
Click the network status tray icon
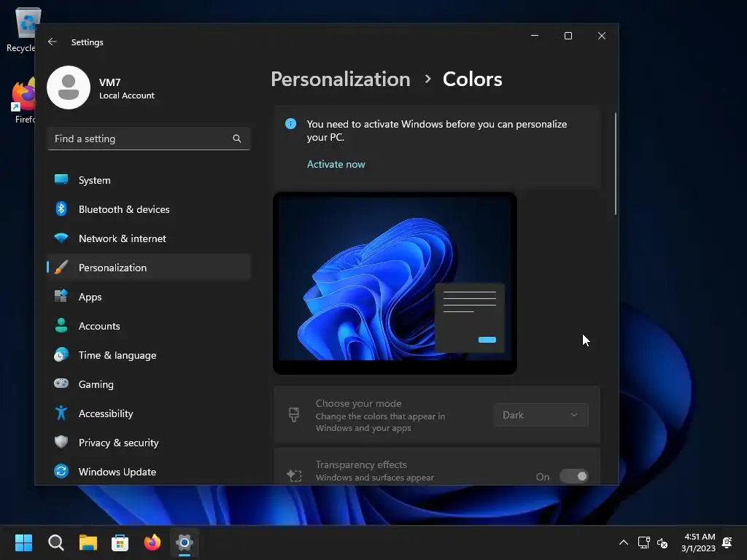(643, 542)
